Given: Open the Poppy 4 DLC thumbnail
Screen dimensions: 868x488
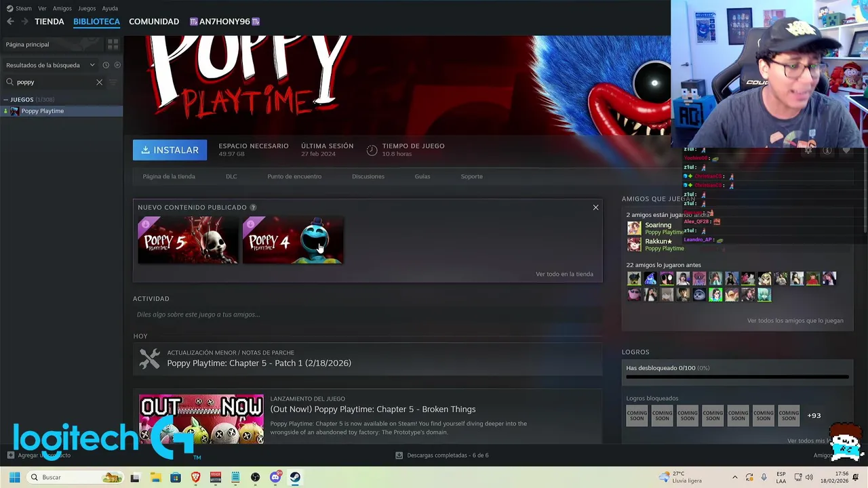Looking at the screenshot, I should point(292,240).
